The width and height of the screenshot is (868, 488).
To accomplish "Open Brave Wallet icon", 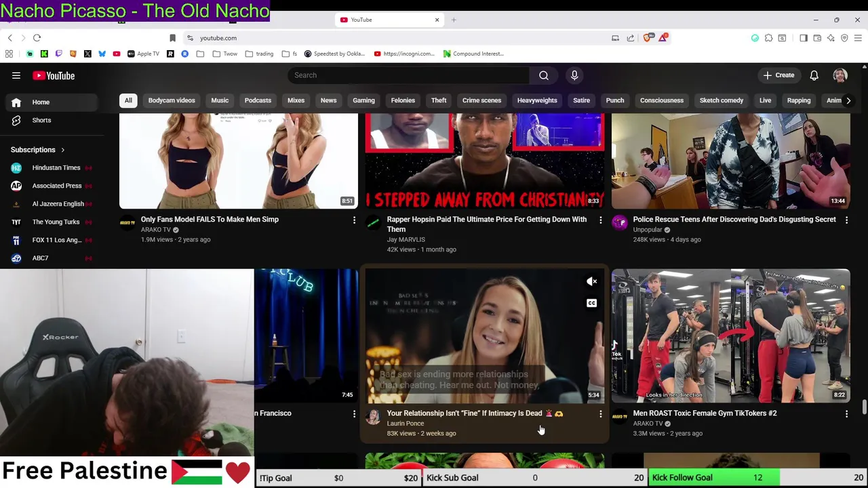I will [x=817, y=38].
